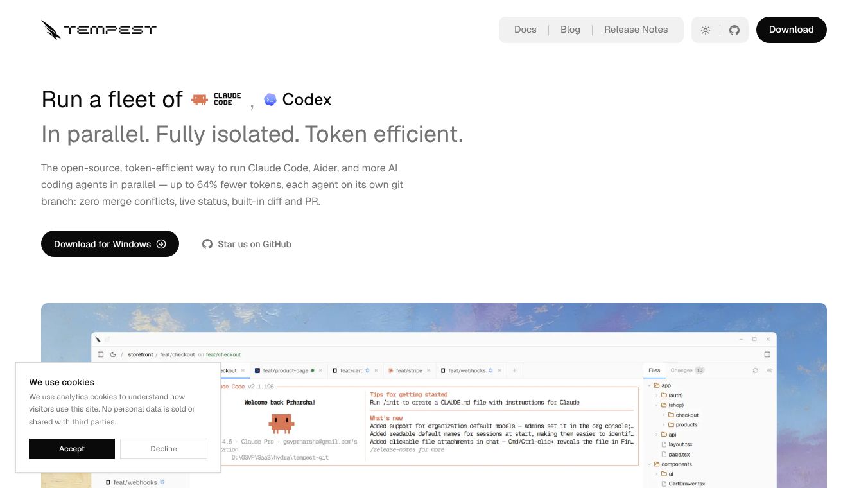
Task: Open layout.tsx in the file tree
Action: 676,444
